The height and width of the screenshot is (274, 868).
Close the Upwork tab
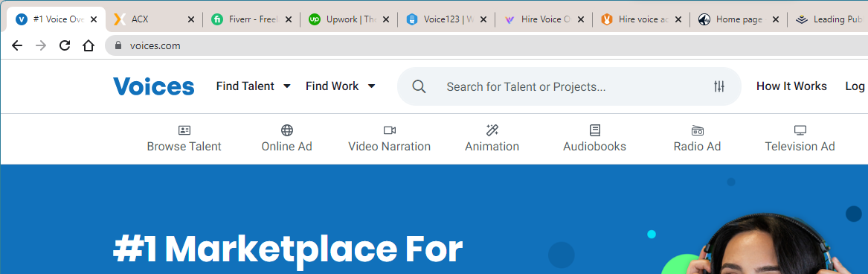point(386,19)
